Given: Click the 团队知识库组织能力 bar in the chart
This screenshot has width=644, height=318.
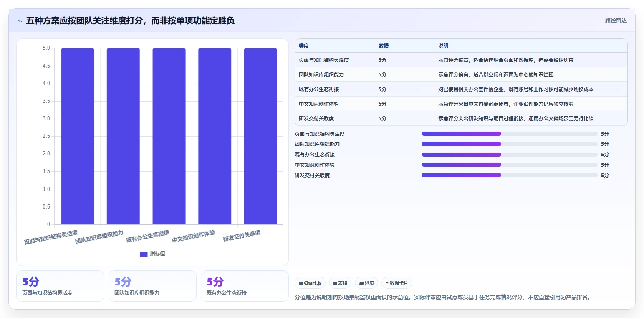Looking at the screenshot, I should [x=123, y=136].
